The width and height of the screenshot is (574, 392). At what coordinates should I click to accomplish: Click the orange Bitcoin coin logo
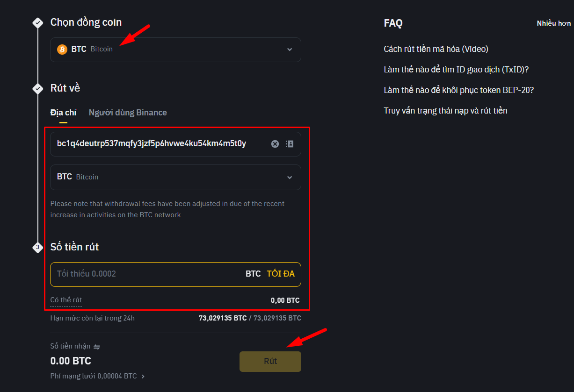(62, 49)
